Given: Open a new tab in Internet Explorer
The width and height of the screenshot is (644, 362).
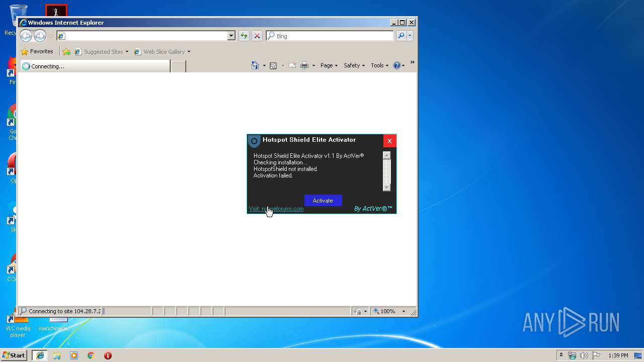Looking at the screenshot, I should (179, 66).
